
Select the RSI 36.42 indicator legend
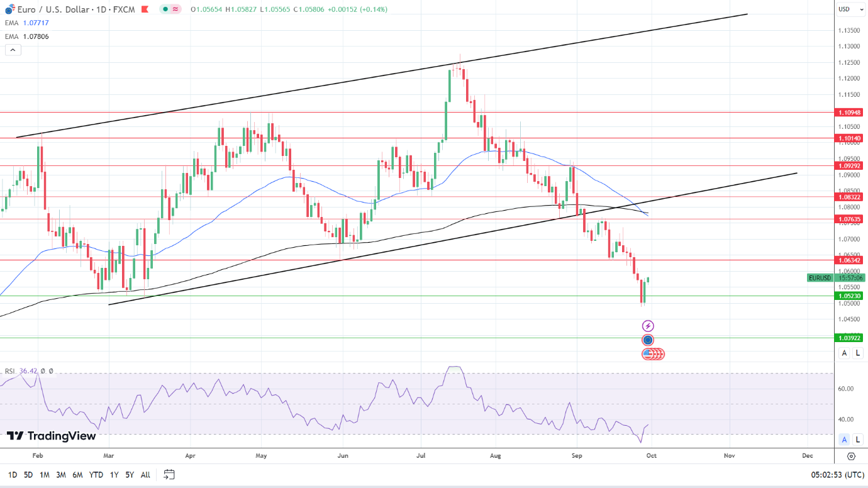coord(29,371)
